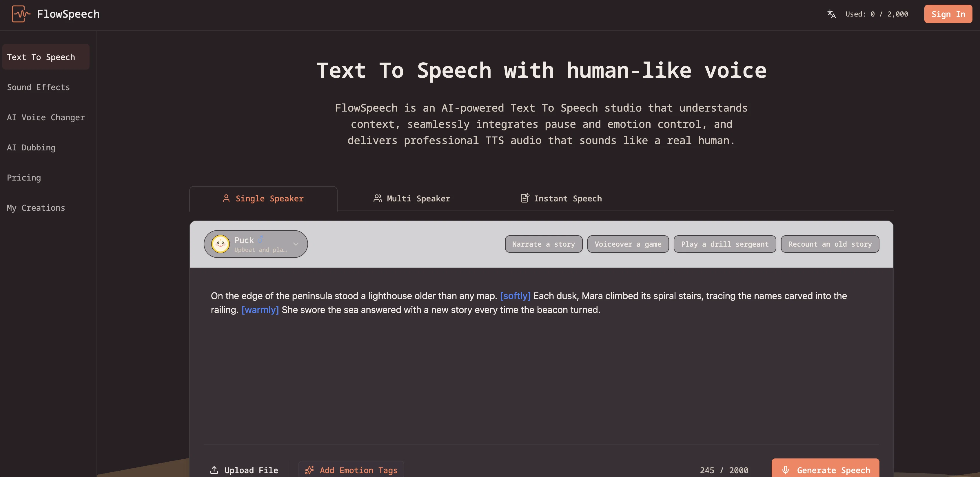Click Add Emotion Tags
980x477 pixels.
[351, 470]
